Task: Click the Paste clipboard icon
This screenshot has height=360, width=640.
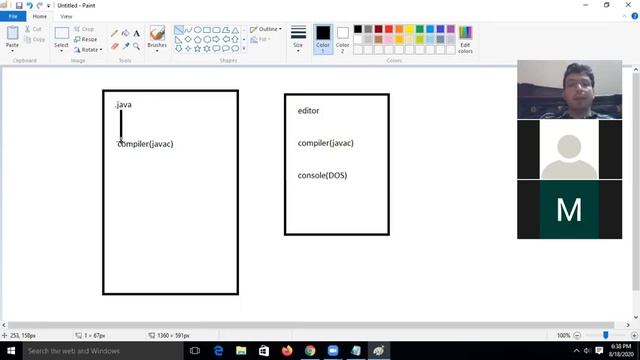Action: (12, 33)
